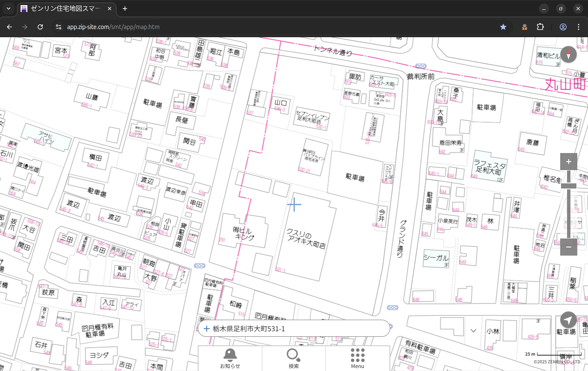Open the Menu grid icon
This screenshot has height=371, width=588.
(357, 358)
